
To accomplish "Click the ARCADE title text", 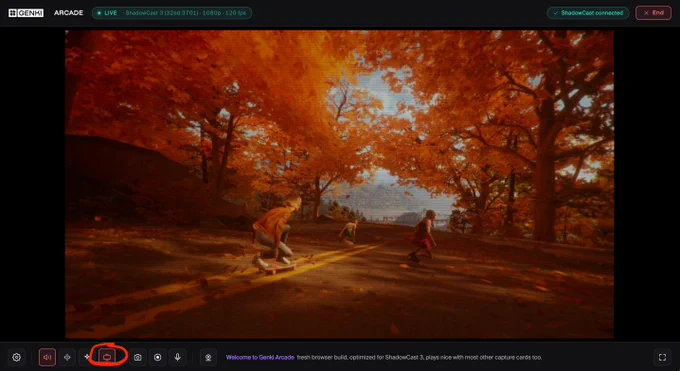I will click(69, 13).
